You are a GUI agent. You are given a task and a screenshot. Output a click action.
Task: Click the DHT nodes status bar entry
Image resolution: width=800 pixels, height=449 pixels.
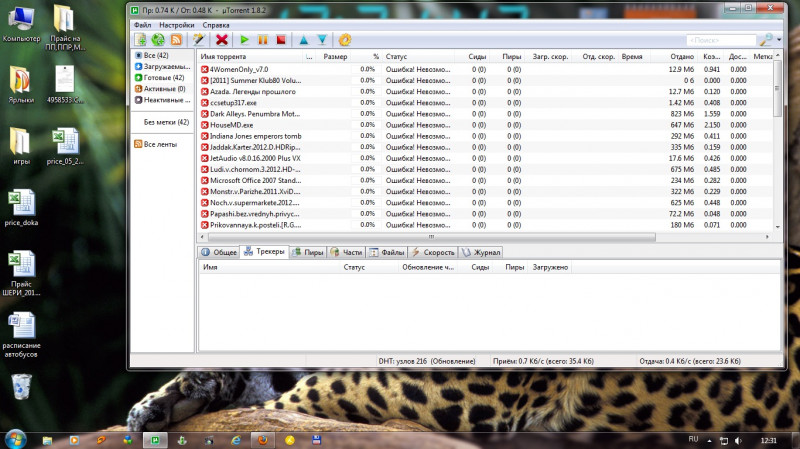click(427, 361)
